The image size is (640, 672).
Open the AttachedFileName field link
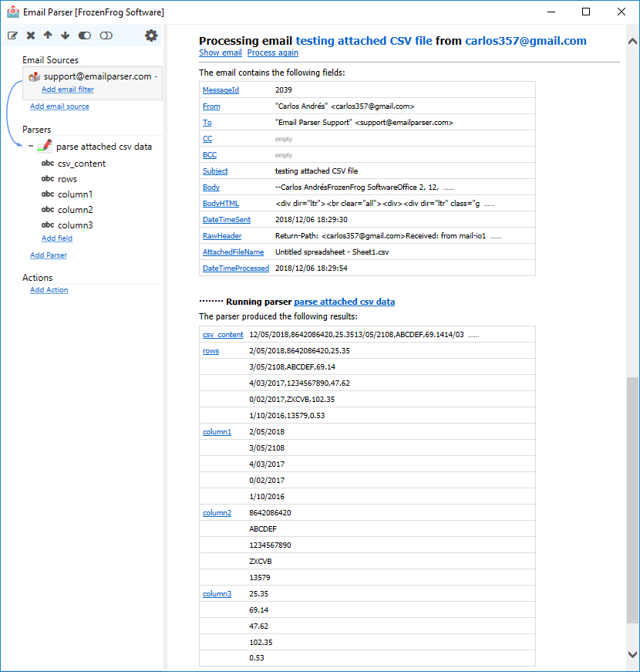(x=233, y=252)
